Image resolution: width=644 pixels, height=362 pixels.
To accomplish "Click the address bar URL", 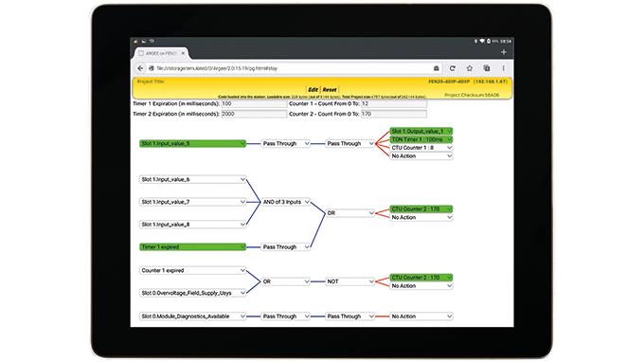I will coord(217,68).
